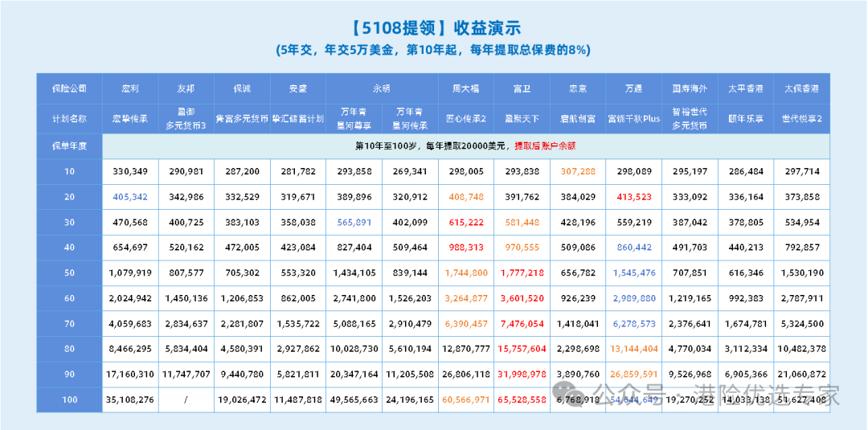Click the plan name 万年青星河尊享
Viewport: 868px width, 430px height.
[354, 119]
